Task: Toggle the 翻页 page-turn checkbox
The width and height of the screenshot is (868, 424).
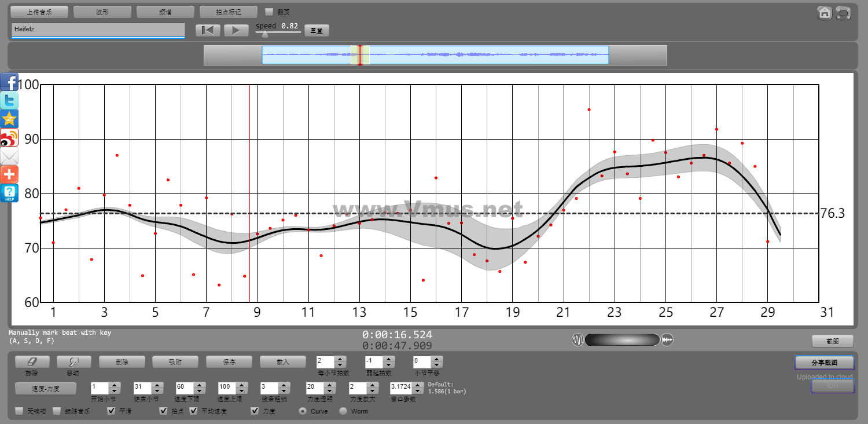Action: 269,12
